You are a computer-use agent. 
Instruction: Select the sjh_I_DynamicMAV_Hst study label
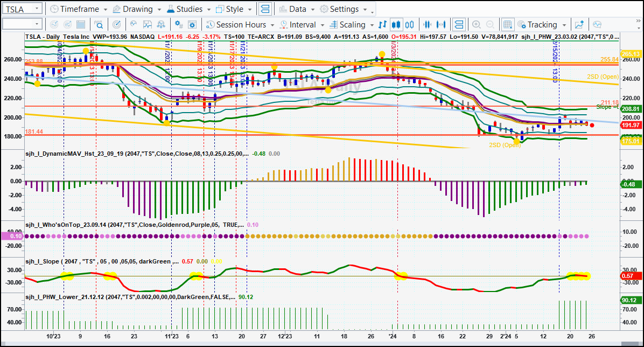tap(137, 154)
